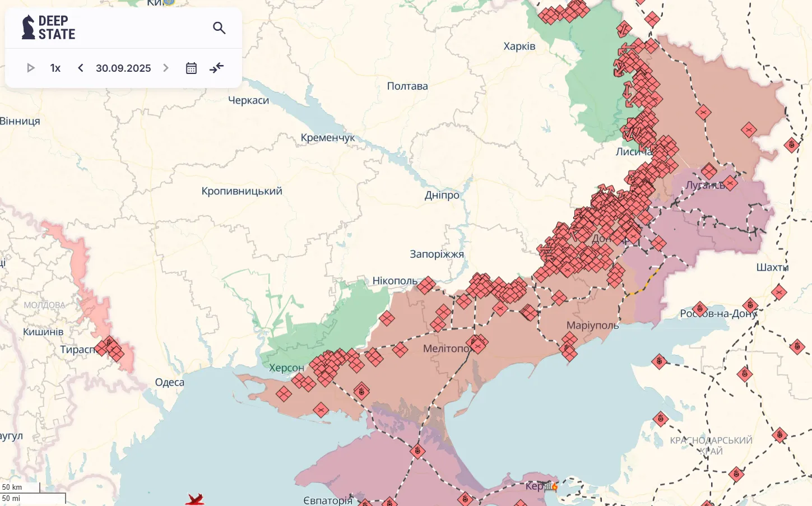Click the 50 km scale bar
812x506 pixels.
20,488
